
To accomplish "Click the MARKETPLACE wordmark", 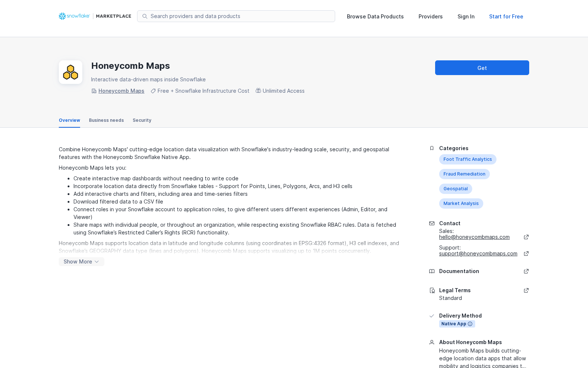I will [114, 16].
